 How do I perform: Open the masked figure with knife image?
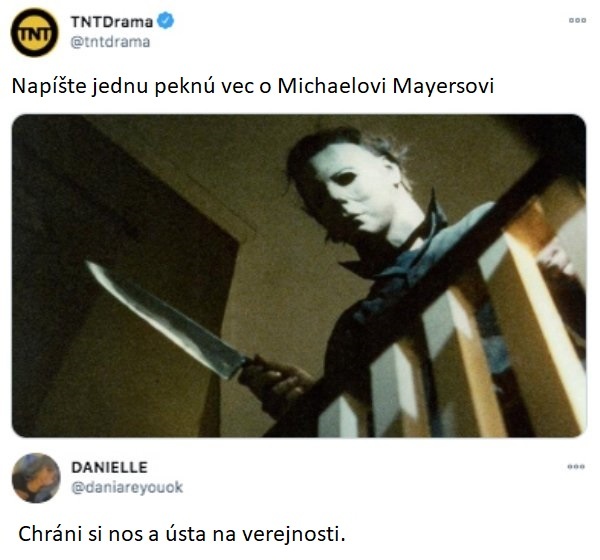coord(299,276)
